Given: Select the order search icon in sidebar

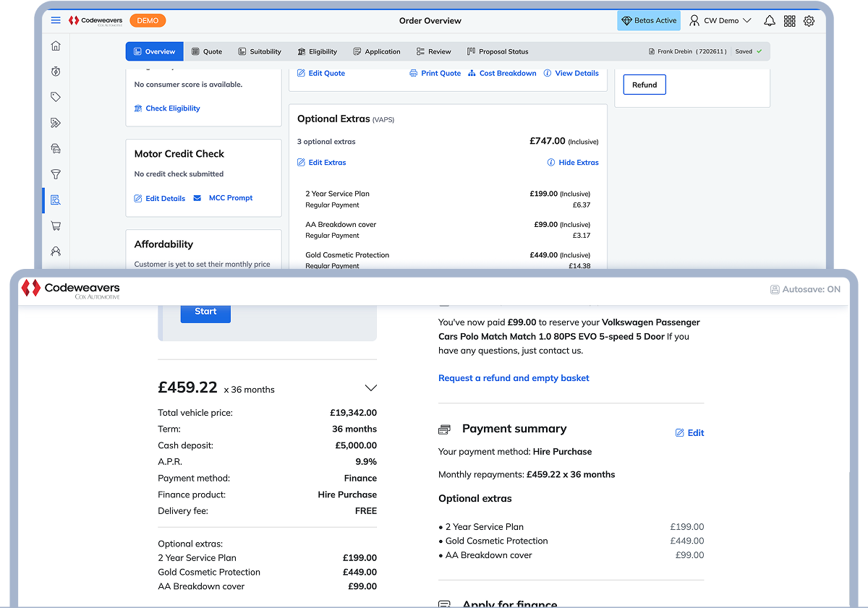Looking at the screenshot, I should (56, 200).
